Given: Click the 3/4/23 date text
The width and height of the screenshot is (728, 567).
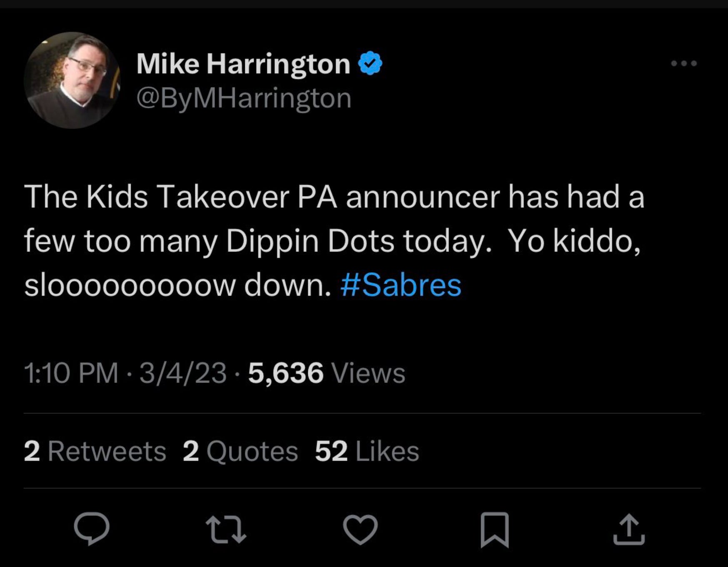Looking at the screenshot, I should tap(183, 373).
